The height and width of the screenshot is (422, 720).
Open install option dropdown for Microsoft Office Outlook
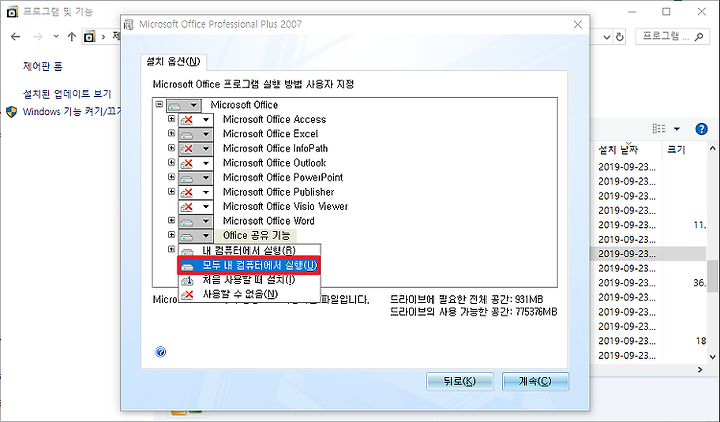pyautogui.click(x=196, y=163)
